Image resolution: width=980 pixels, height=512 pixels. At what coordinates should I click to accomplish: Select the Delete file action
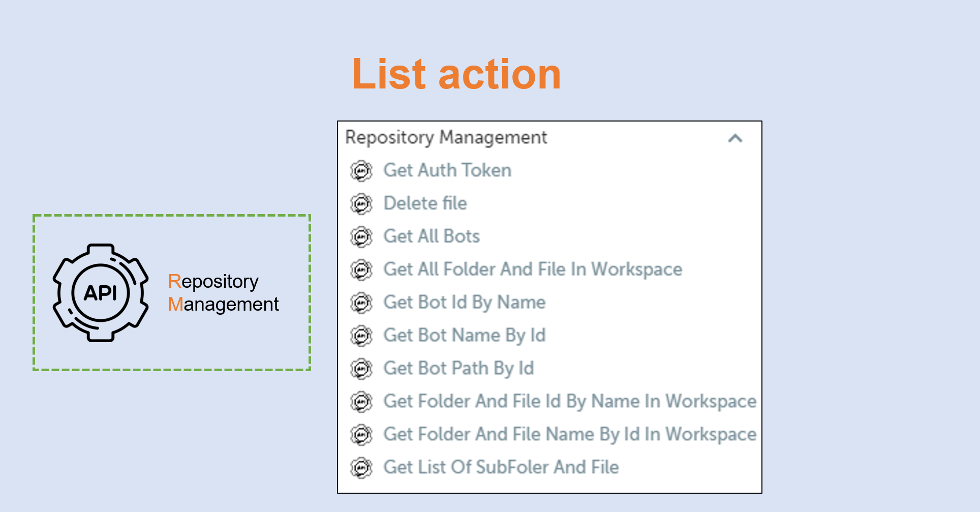pos(425,203)
